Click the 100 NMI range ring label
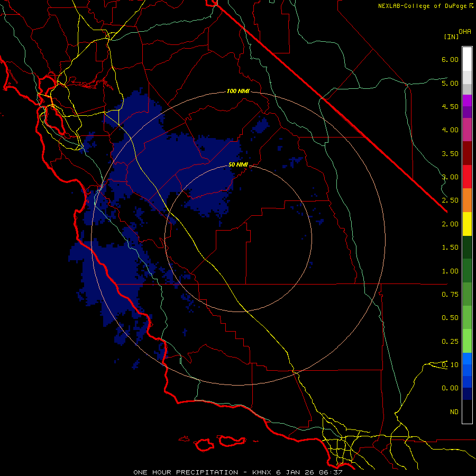 238,91
